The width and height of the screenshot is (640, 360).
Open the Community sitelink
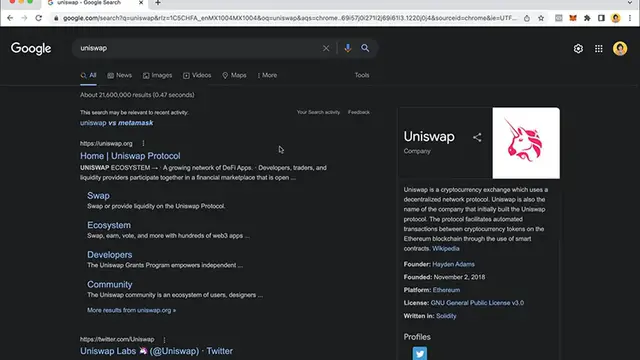[x=110, y=284]
